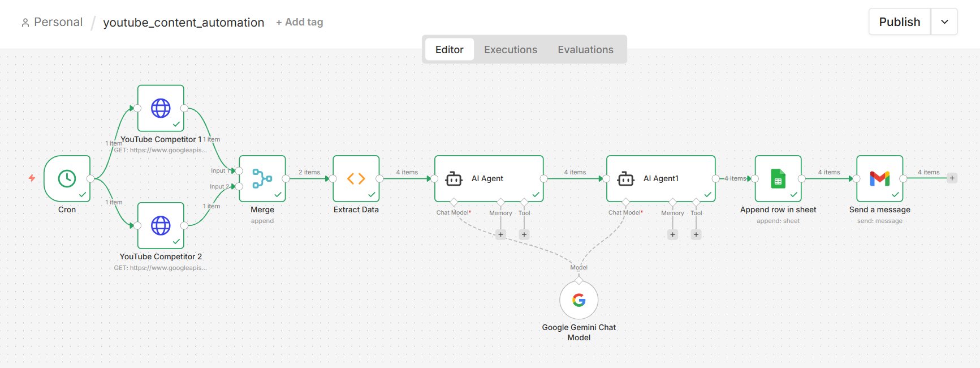
Task: Select the Google Gemini Chat Model node
Action: tap(579, 300)
